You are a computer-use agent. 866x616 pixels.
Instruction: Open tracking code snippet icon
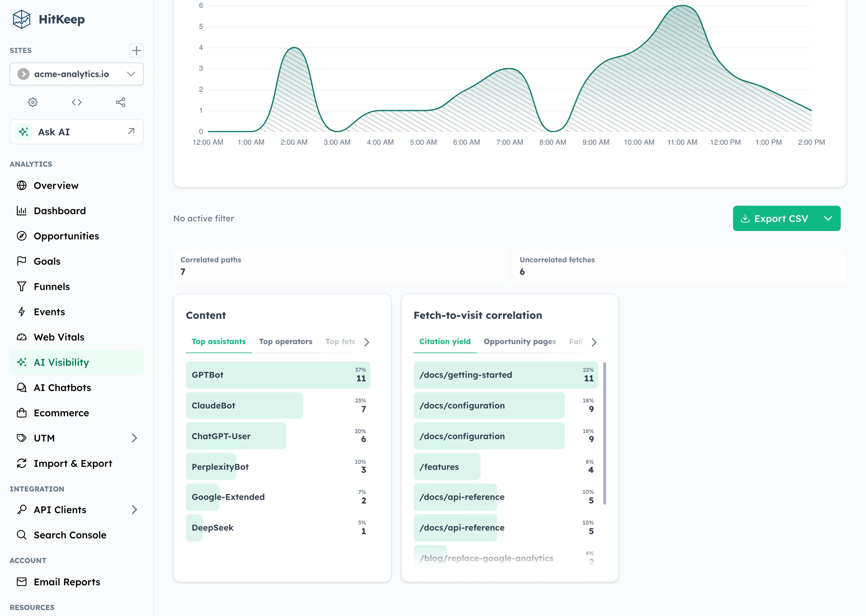pos(77,102)
